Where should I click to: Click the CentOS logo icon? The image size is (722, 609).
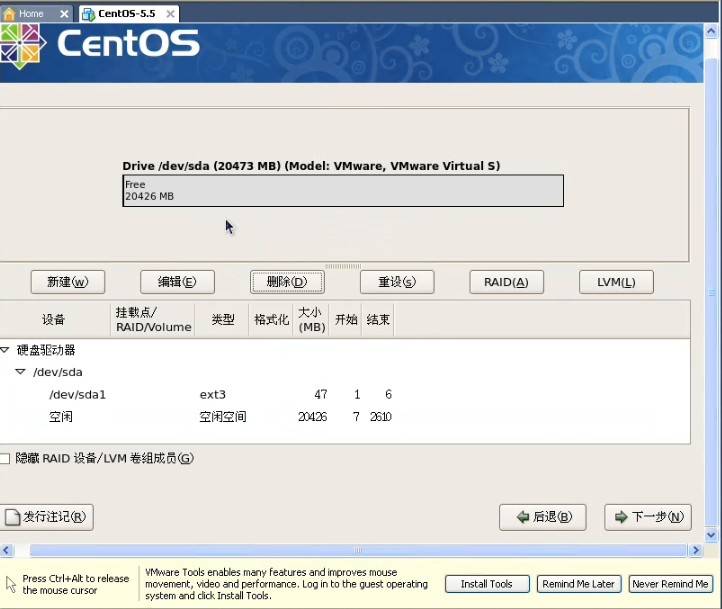pyautogui.click(x=22, y=45)
